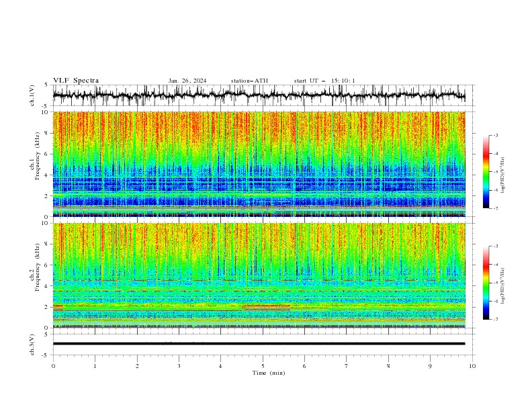Click the ch.2 spectrogram color scale bar

pos(486,283)
